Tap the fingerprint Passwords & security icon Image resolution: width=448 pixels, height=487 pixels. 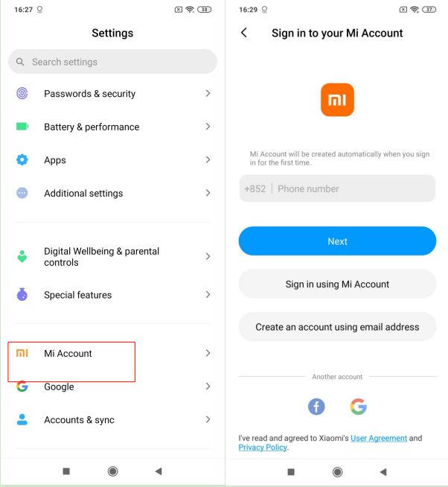[22, 93]
